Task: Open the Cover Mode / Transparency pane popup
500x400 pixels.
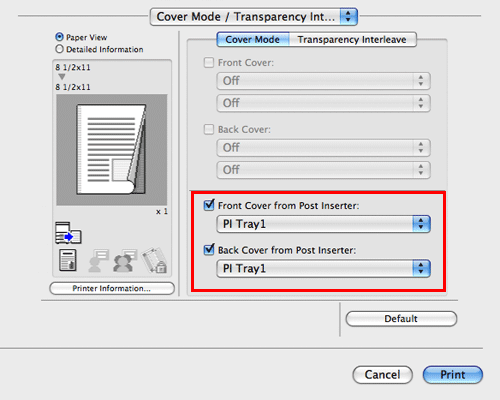Action: tap(254, 17)
